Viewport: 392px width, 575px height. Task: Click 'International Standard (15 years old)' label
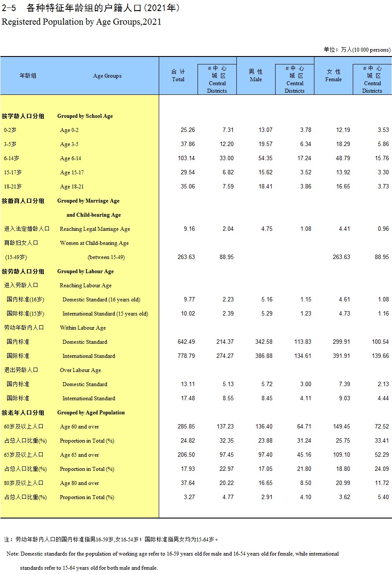click(x=105, y=314)
